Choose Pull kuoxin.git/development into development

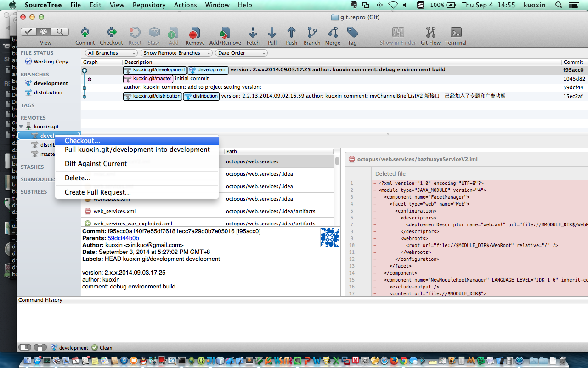pos(136,149)
